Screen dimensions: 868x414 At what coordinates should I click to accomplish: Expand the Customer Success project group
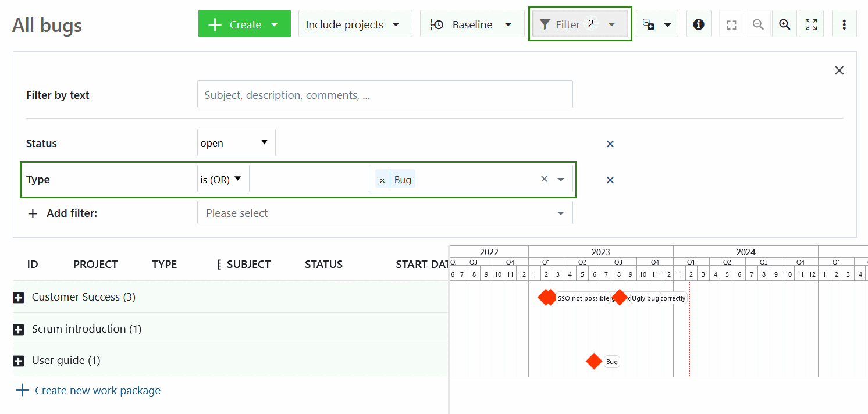[x=19, y=297]
